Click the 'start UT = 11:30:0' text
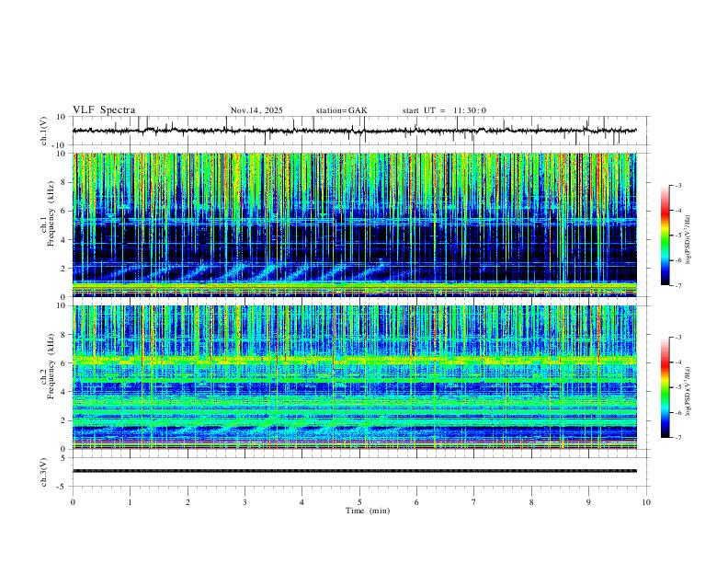This screenshot has width=728, height=563. coord(444,110)
